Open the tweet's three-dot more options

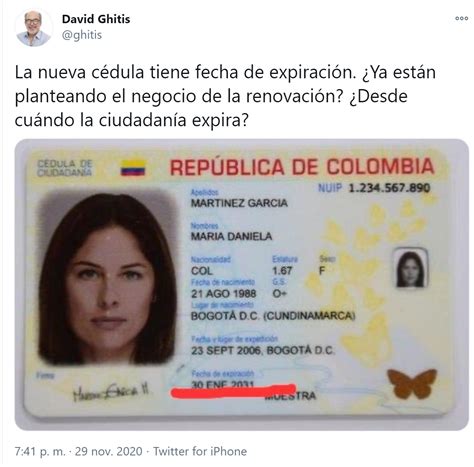coord(461,18)
